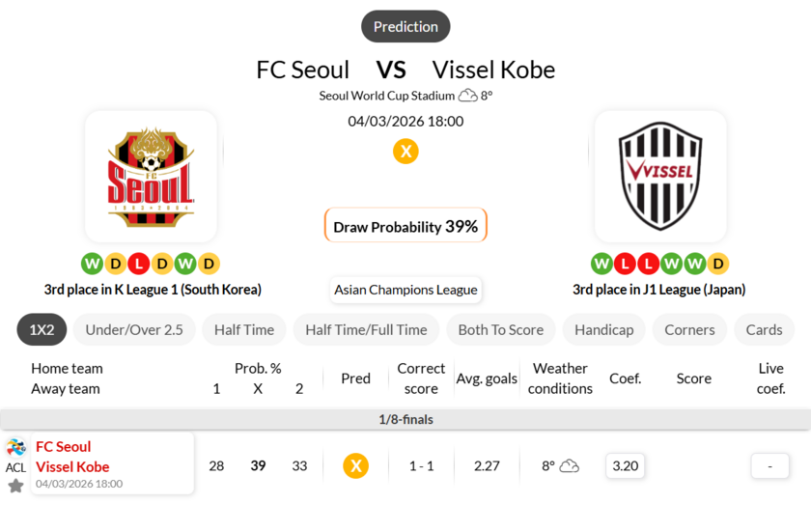Switch to the Under/Over 2.5 tab

point(134,329)
